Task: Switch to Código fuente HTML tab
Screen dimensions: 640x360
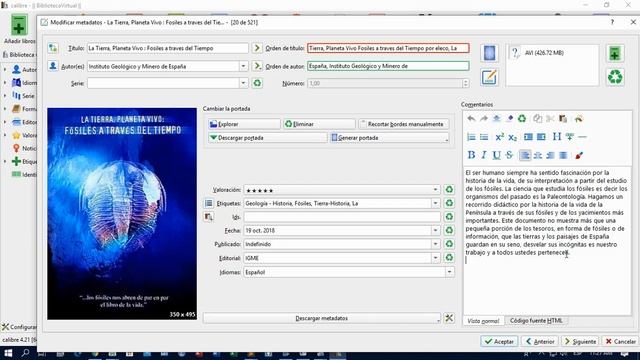Action: pos(536,321)
